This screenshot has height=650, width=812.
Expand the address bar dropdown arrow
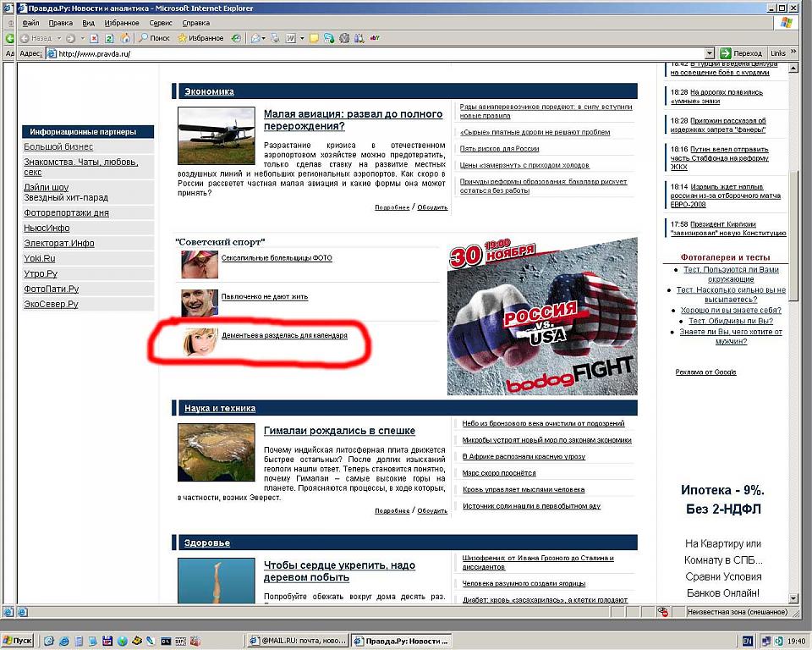click(x=710, y=53)
